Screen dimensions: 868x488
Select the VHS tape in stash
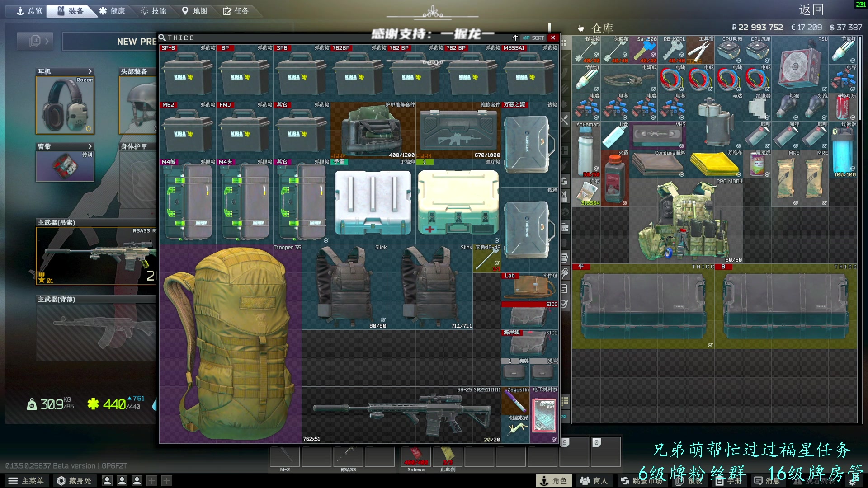pyautogui.click(x=658, y=135)
